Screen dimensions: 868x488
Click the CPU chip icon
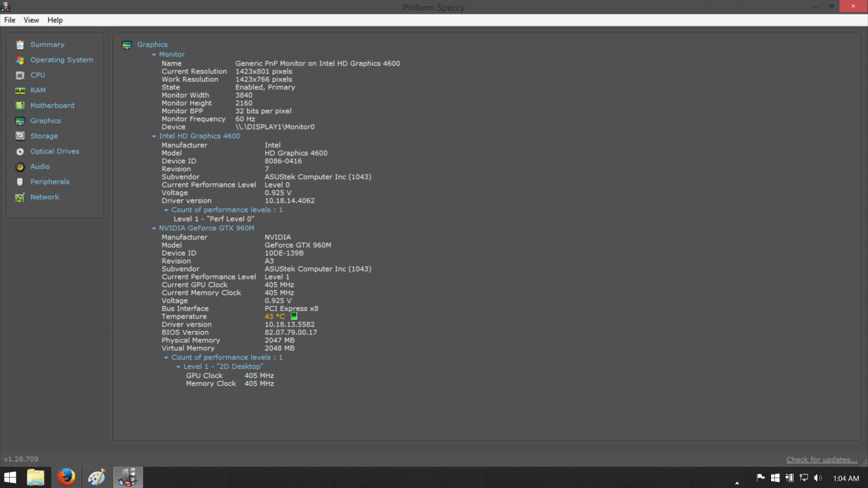pyautogui.click(x=20, y=75)
